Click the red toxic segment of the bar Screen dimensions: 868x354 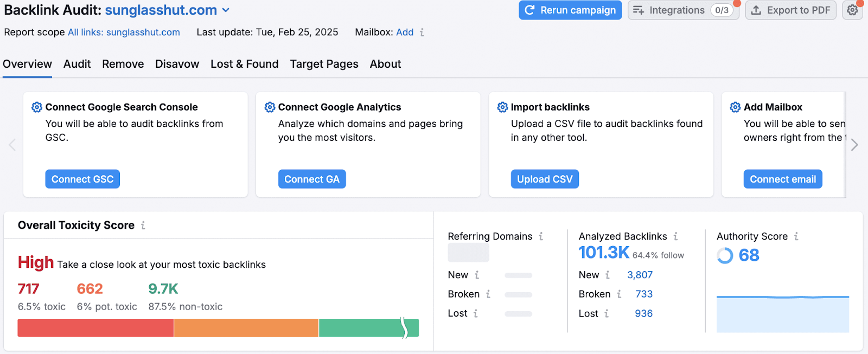(95, 328)
